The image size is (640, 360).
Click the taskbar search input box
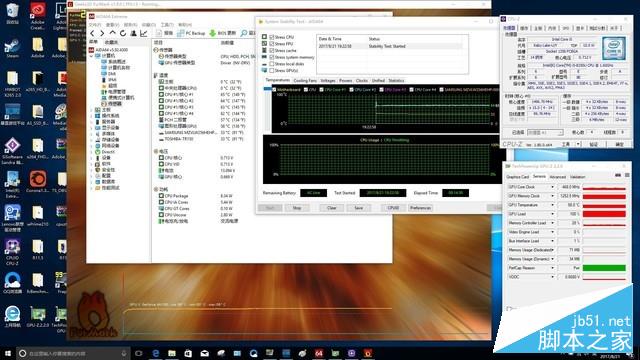click(73, 353)
